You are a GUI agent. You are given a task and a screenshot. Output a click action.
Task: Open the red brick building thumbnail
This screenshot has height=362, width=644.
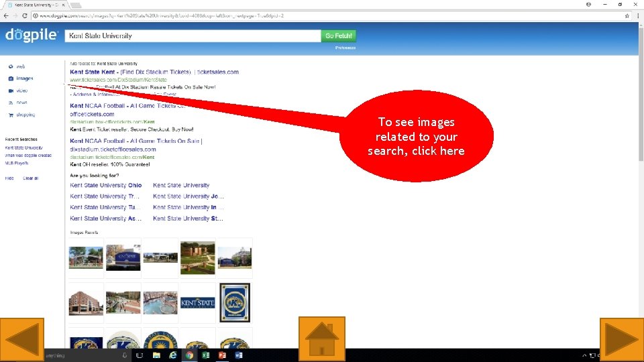[86, 303]
